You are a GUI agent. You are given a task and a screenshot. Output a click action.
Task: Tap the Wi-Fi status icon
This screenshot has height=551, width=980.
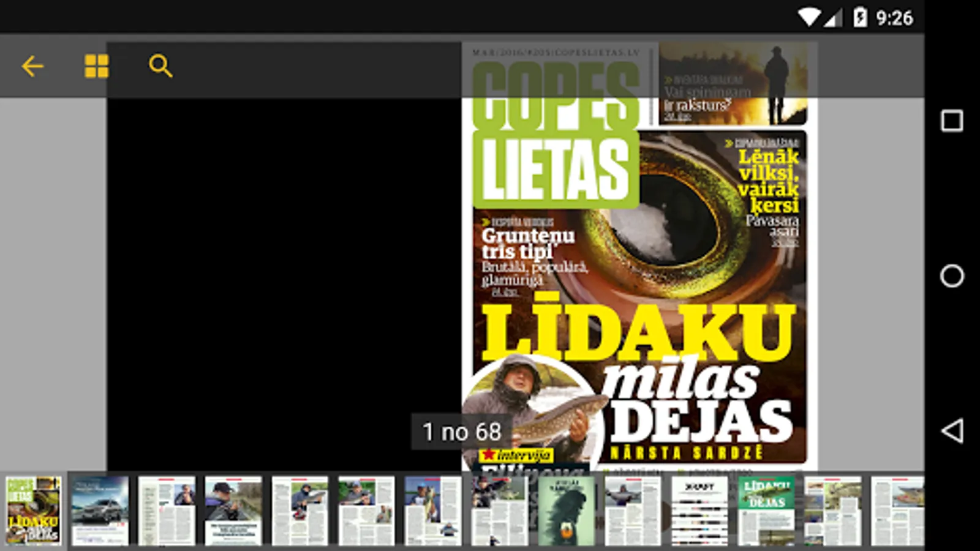(809, 18)
